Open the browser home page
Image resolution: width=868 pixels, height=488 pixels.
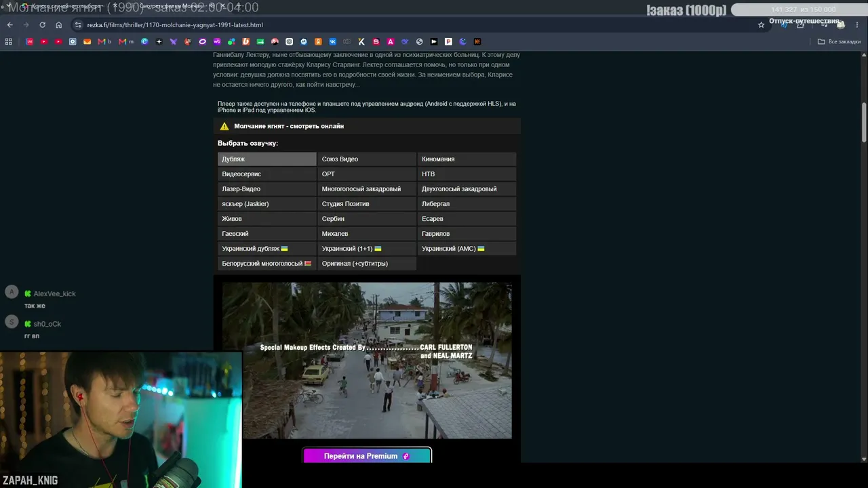pos(59,25)
